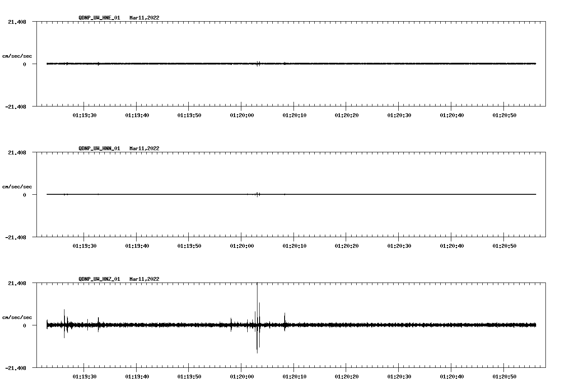Click 01:20:00 time label under HNN plot
The width and height of the screenshot is (576, 392).
[241, 246]
